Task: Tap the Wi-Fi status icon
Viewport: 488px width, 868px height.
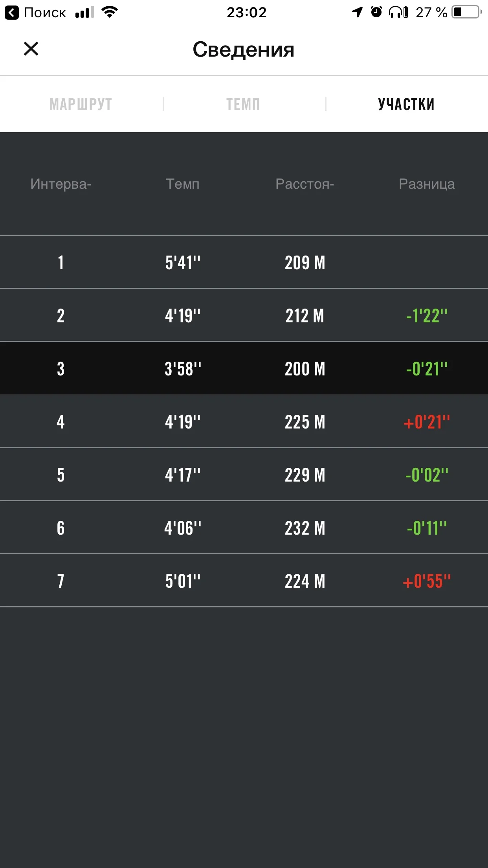Action: point(110,12)
